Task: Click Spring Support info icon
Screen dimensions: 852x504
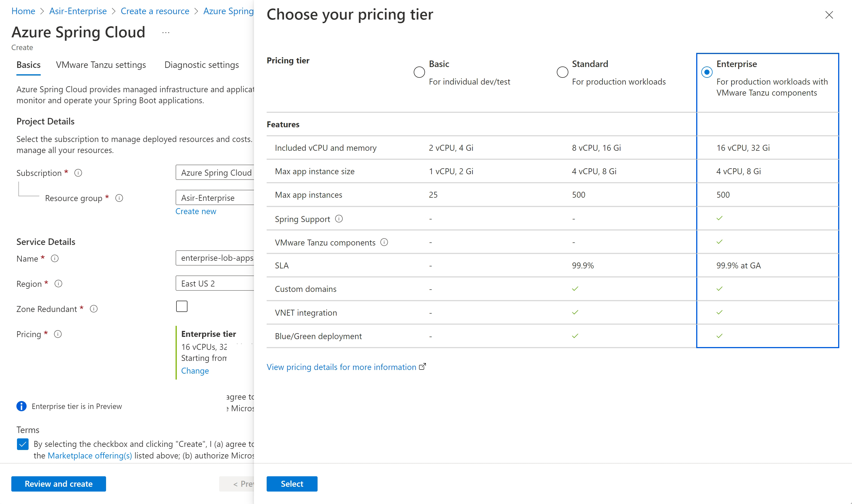Action: 339,219
